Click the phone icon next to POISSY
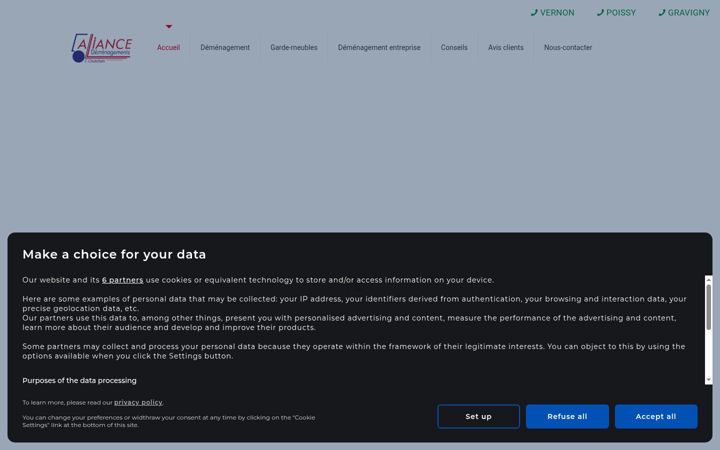This screenshot has height=450, width=720. (x=600, y=13)
